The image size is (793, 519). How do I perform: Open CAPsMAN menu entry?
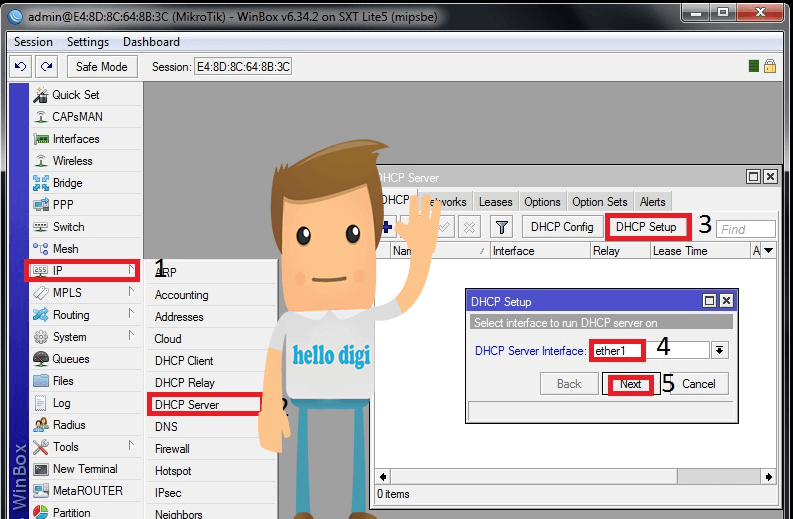click(x=85, y=117)
